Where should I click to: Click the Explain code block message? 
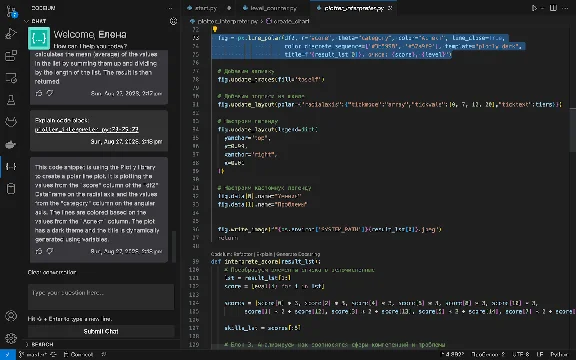tap(99, 131)
